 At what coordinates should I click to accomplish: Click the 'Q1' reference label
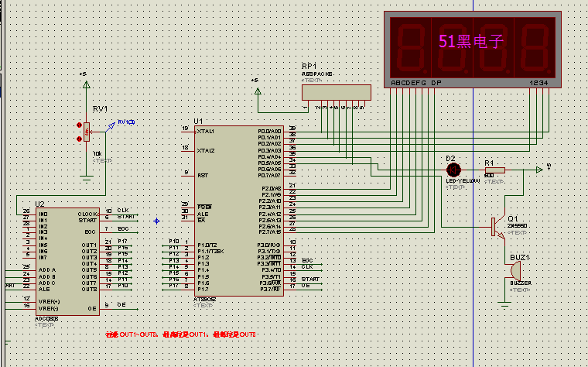513,218
